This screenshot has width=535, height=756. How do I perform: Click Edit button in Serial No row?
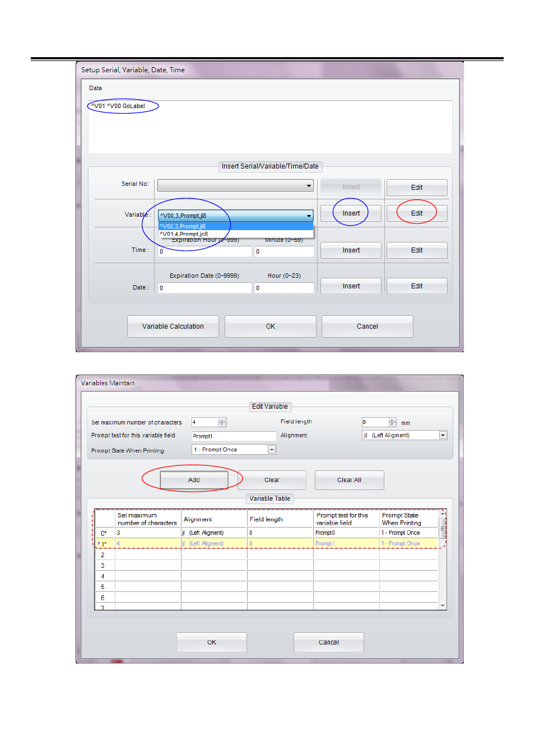(417, 188)
